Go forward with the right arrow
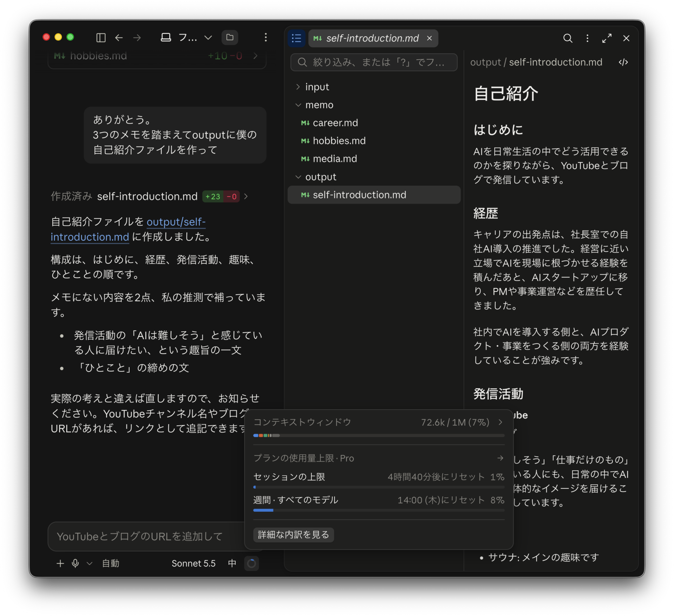This screenshot has height=616, width=674. [137, 38]
